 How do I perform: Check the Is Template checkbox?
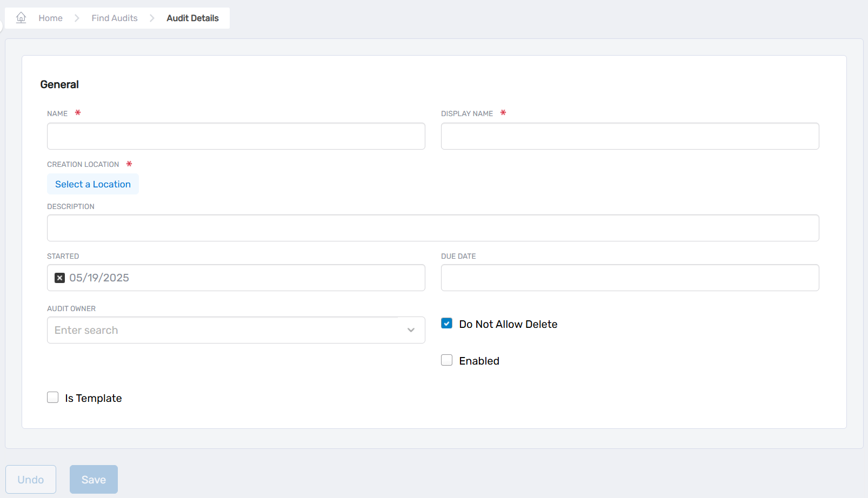coord(53,398)
